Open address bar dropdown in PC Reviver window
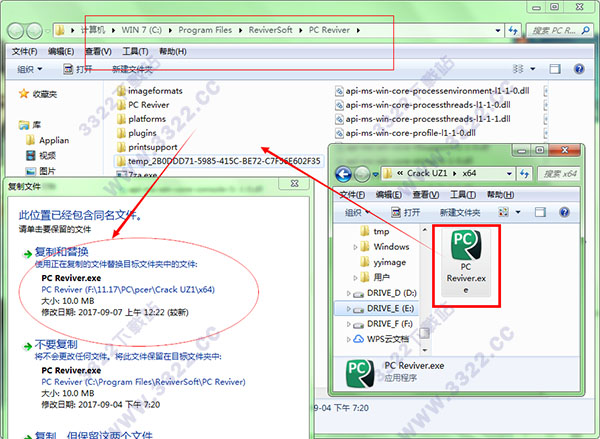This screenshot has width=600, height=439. [498, 30]
